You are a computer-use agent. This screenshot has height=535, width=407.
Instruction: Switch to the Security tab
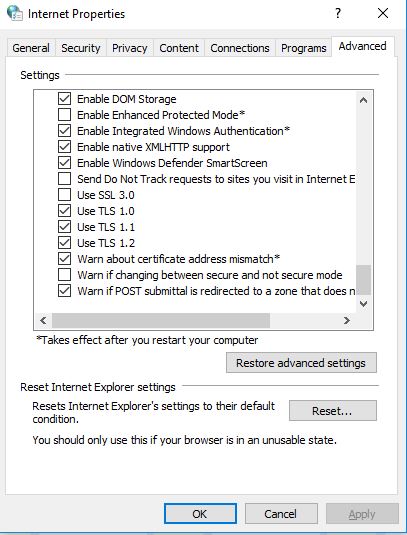tap(81, 48)
